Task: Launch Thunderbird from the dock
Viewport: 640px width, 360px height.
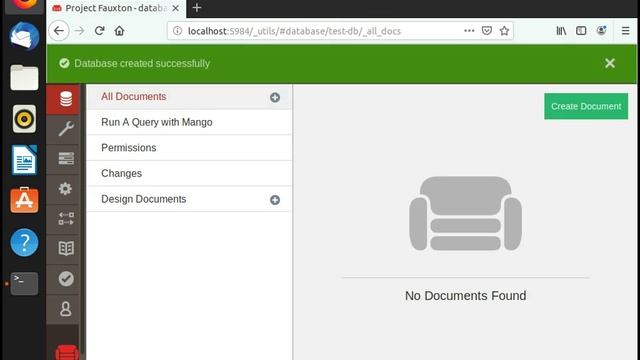Action: (24, 37)
